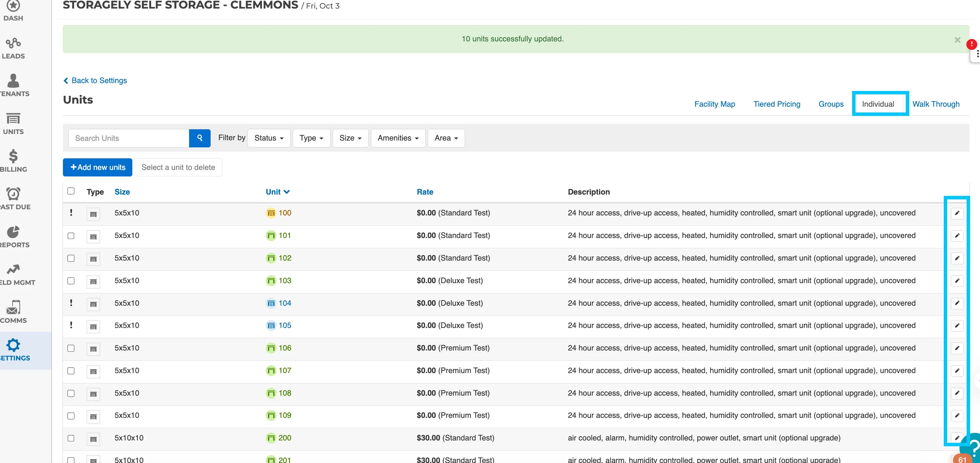Click the search magnifier button
The height and width of the screenshot is (463, 980).
click(200, 138)
